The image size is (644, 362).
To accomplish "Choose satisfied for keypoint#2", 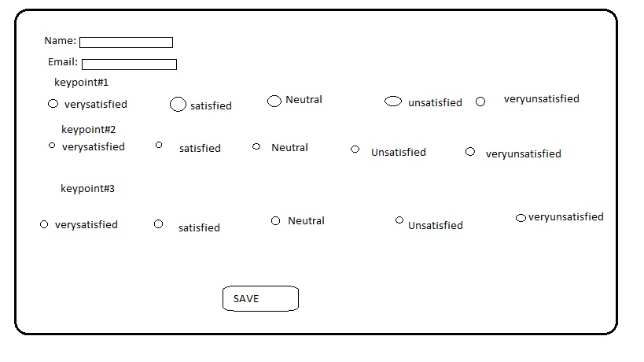I will point(159,145).
